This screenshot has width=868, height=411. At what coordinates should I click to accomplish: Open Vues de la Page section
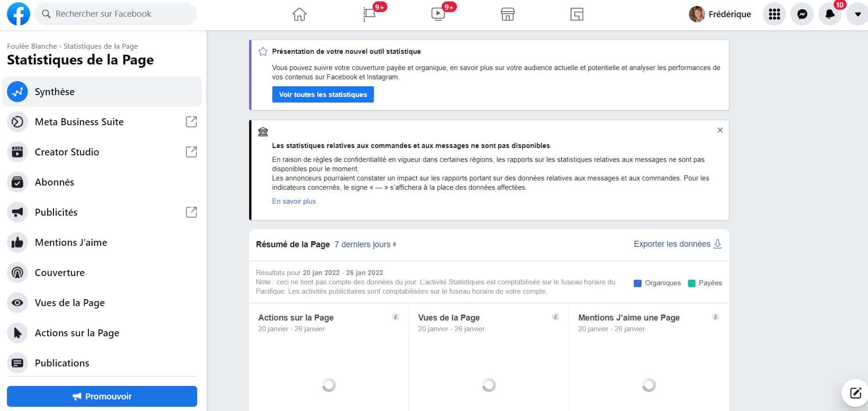(x=70, y=303)
